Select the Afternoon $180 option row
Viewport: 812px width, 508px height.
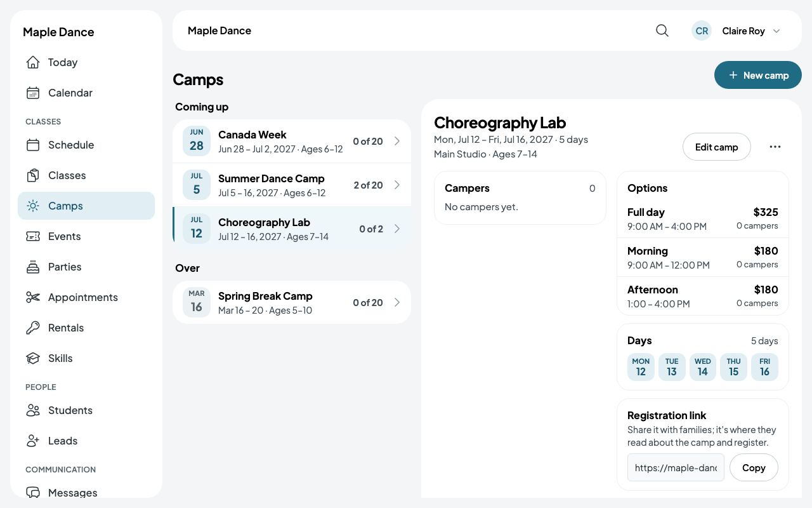pyautogui.click(x=703, y=296)
